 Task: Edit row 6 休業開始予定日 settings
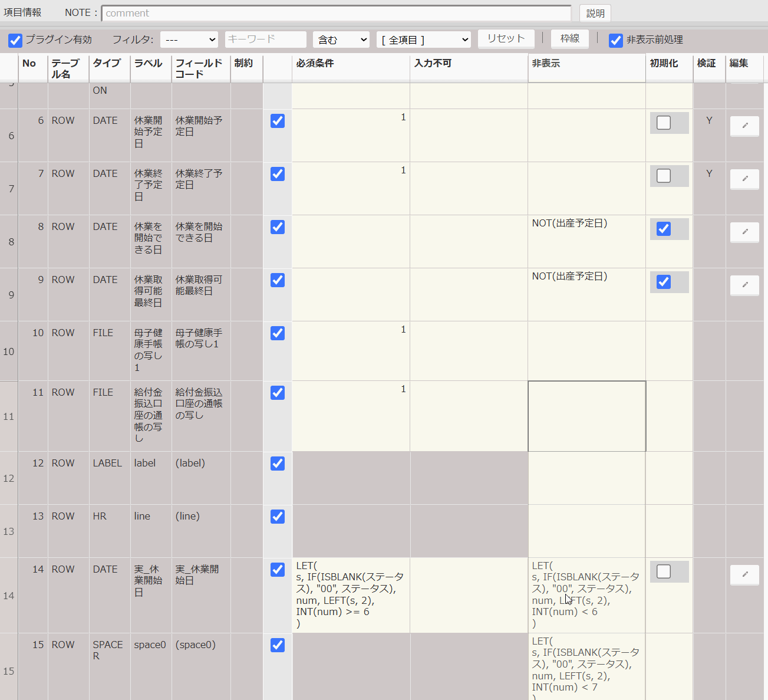(x=744, y=126)
